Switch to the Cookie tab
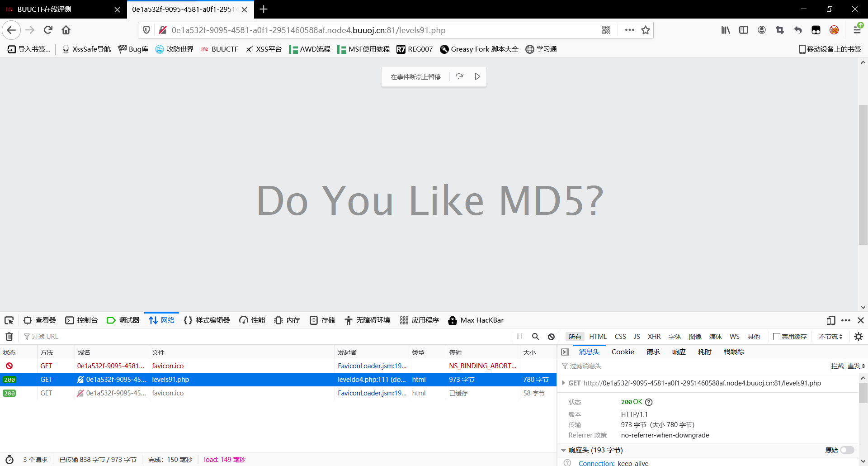This screenshot has width=868, height=466. pyautogui.click(x=623, y=352)
